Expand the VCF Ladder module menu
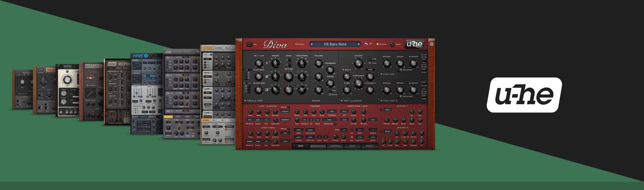Screen dimensions: 644x190 click(342, 101)
